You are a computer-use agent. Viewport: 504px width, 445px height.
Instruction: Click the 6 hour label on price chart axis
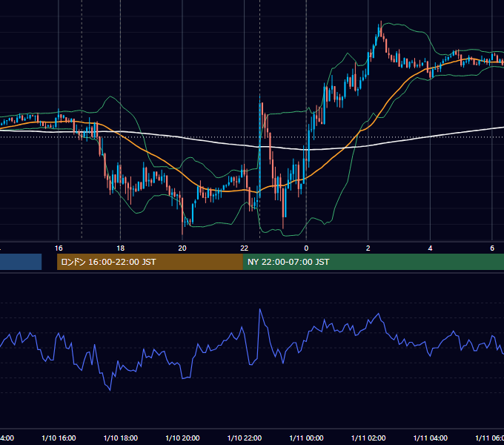point(492,248)
